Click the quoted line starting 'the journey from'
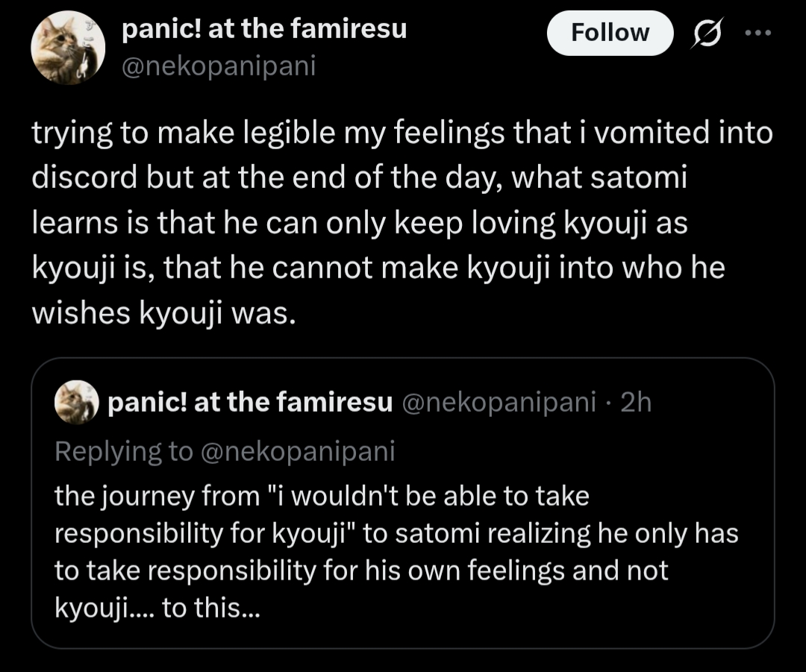Viewport: 806px width, 672px height. tap(321, 496)
